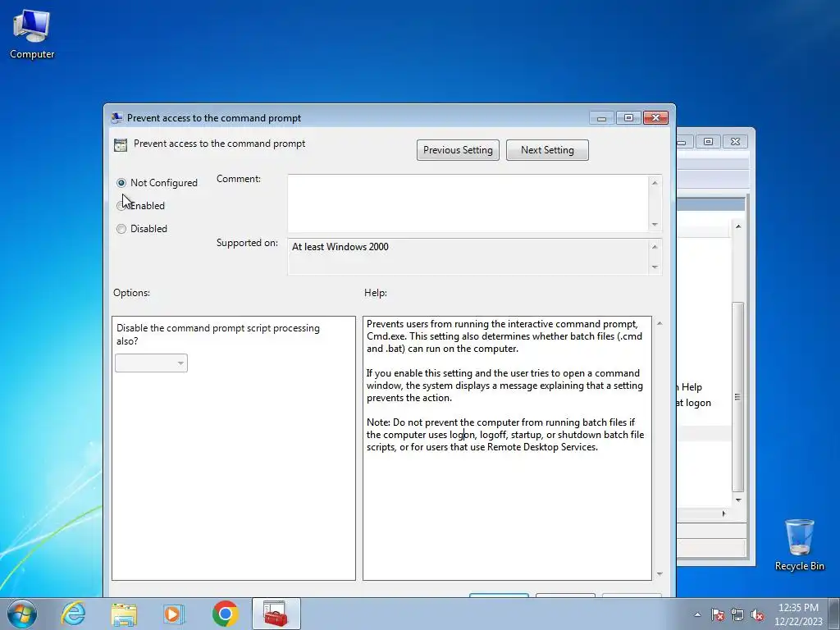Image resolution: width=840 pixels, height=630 pixels.
Task: Click the Help text mentioning Cmd.exe
Action: 504,336
